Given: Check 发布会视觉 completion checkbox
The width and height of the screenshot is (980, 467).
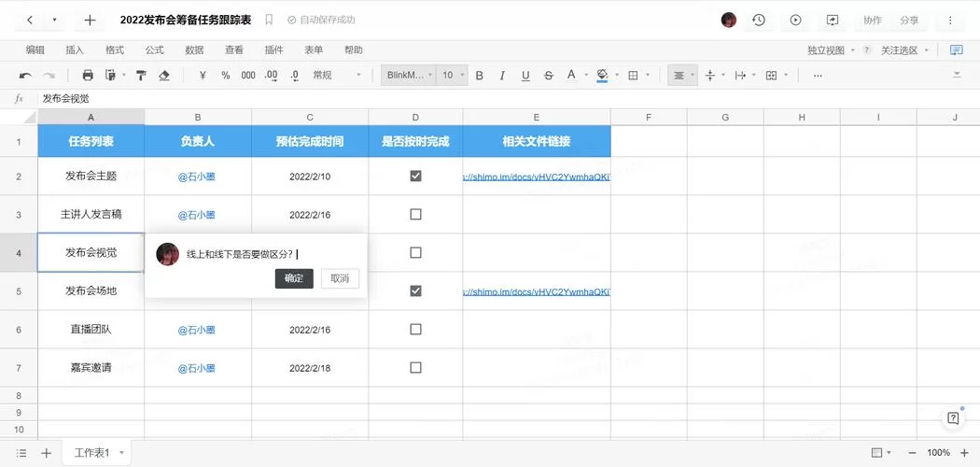Looking at the screenshot, I should (415, 252).
